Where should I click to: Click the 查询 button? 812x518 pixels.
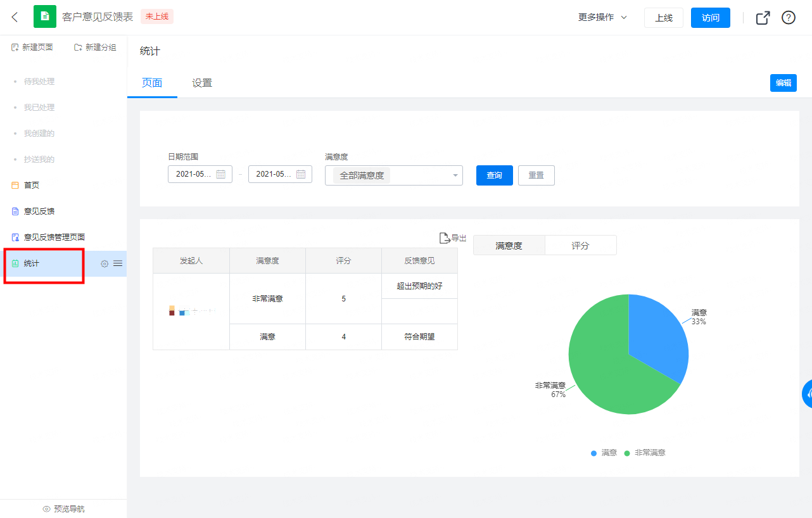[495, 175]
